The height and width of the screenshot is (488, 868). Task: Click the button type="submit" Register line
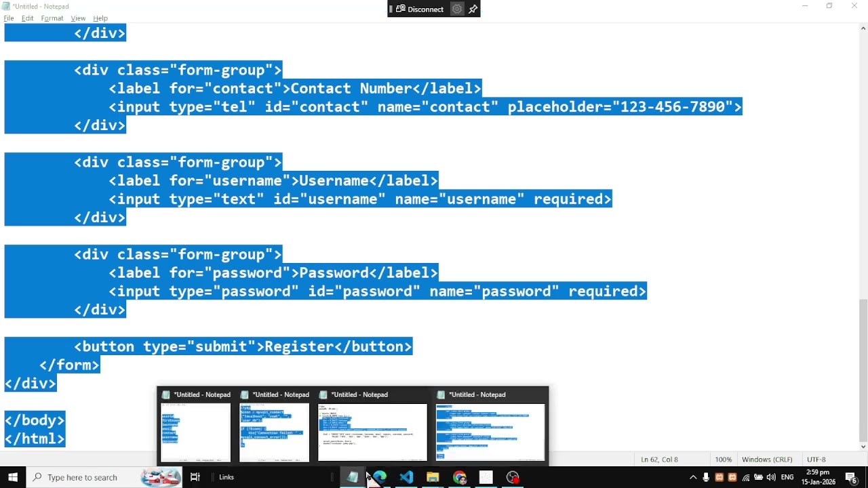243,347
